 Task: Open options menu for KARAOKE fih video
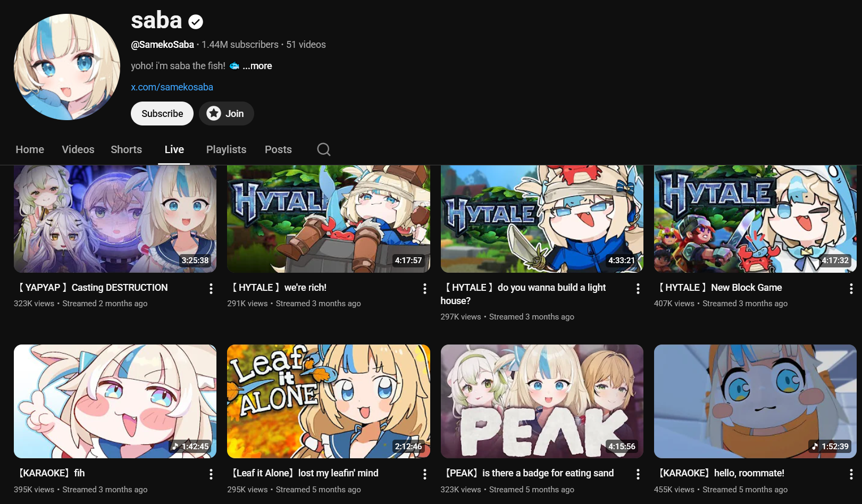[211, 474]
